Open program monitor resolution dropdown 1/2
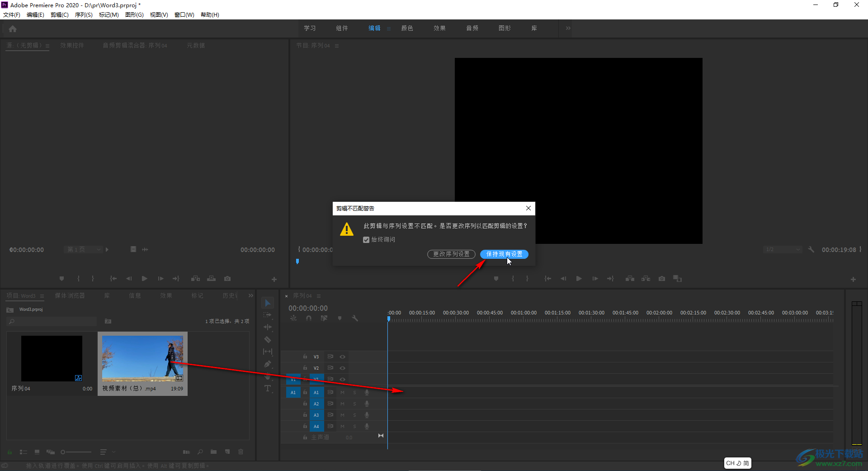This screenshot has width=868, height=471. [783, 250]
